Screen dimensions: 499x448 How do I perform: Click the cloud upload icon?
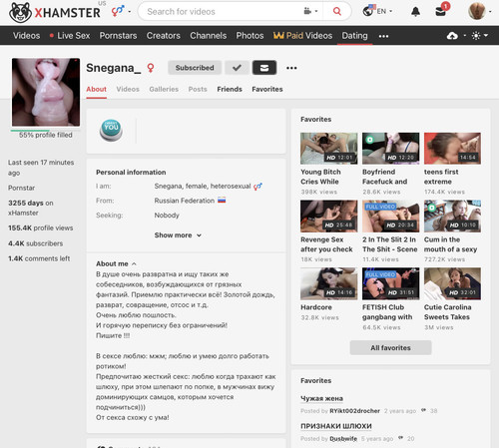click(452, 36)
